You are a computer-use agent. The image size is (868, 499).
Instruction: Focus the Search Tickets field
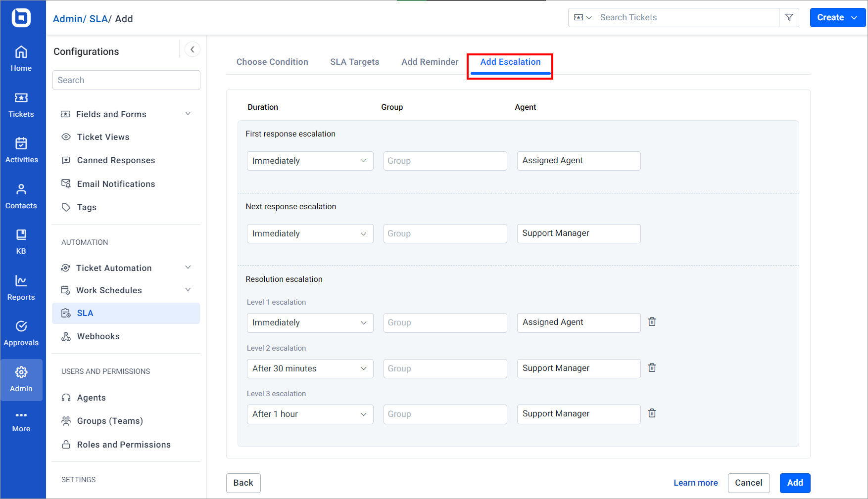688,17
